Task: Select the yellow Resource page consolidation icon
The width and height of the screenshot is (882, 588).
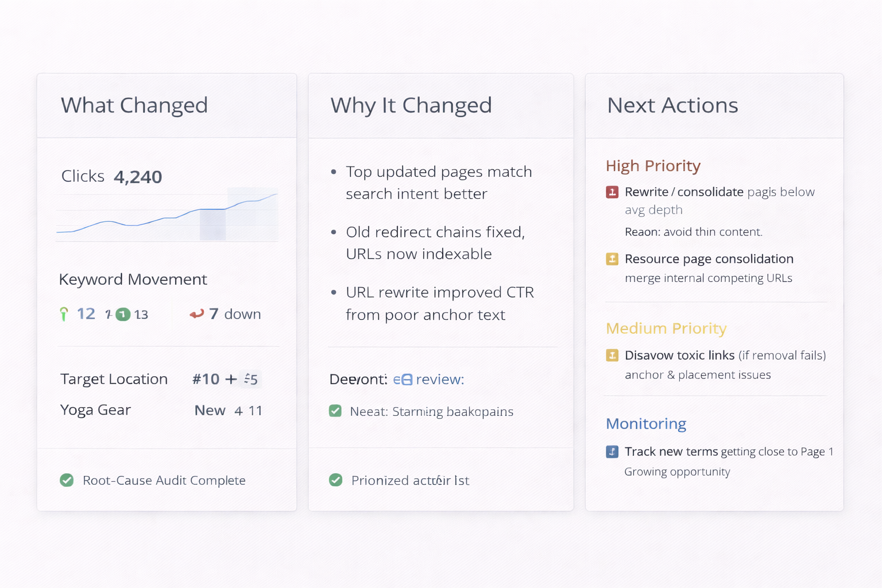Action: click(x=612, y=259)
